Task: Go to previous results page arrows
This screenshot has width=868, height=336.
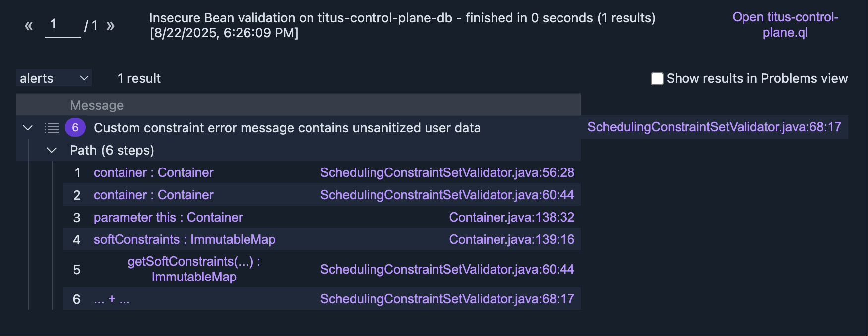Action: coord(29,26)
